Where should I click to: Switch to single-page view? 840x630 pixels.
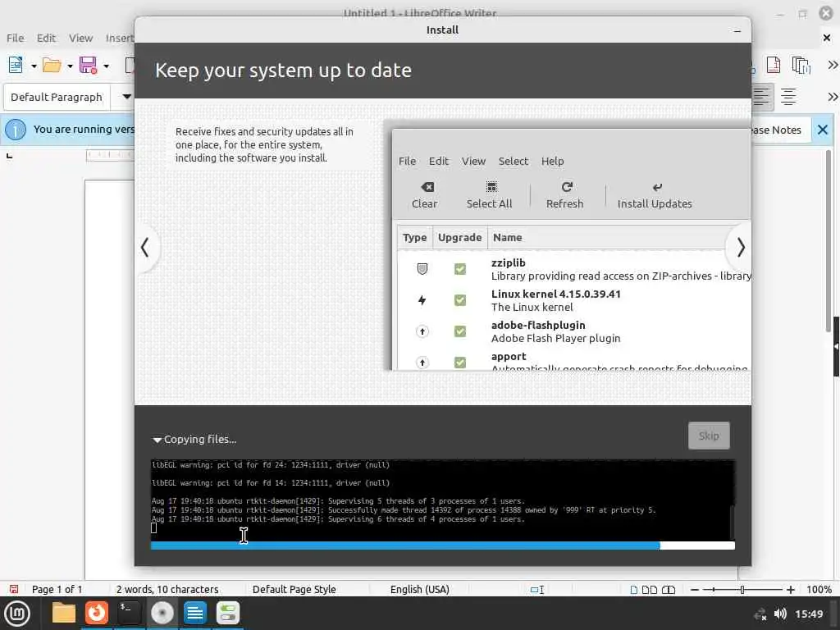pos(634,590)
